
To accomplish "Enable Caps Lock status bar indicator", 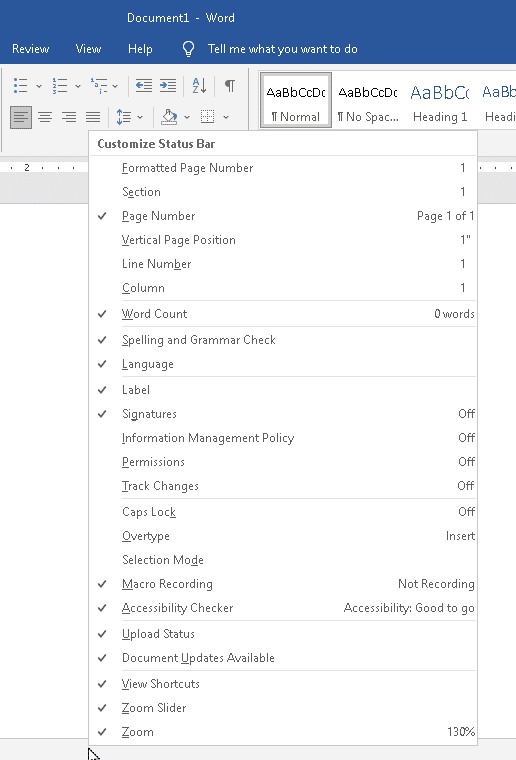I will [283, 512].
